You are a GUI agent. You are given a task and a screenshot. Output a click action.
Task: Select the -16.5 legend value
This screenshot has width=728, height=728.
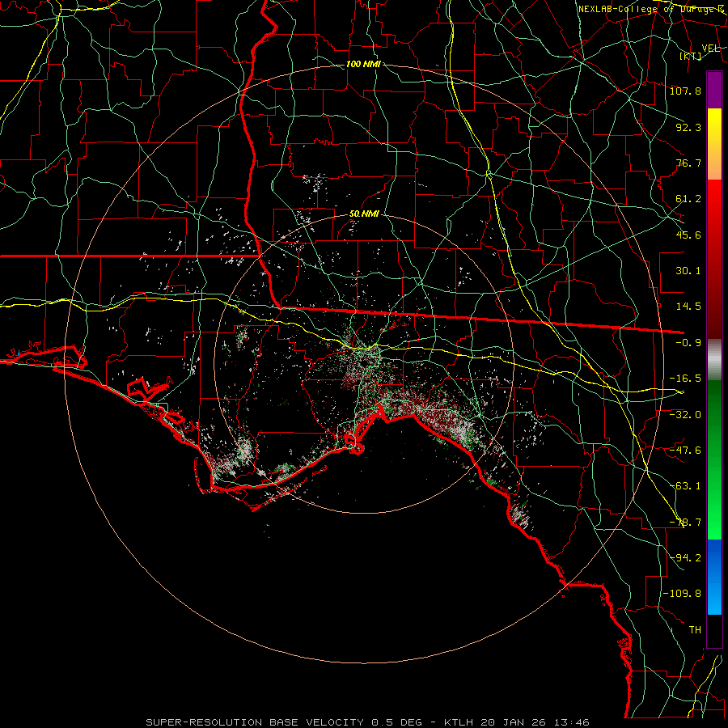click(x=685, y=378)
